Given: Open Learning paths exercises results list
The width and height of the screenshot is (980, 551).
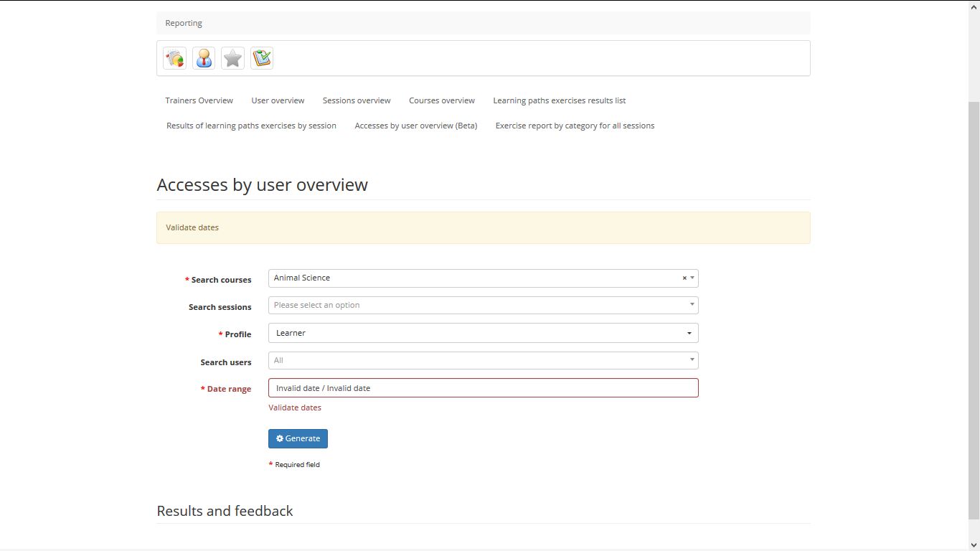Looking at the screenshot, I should click(x=559, y=100).
